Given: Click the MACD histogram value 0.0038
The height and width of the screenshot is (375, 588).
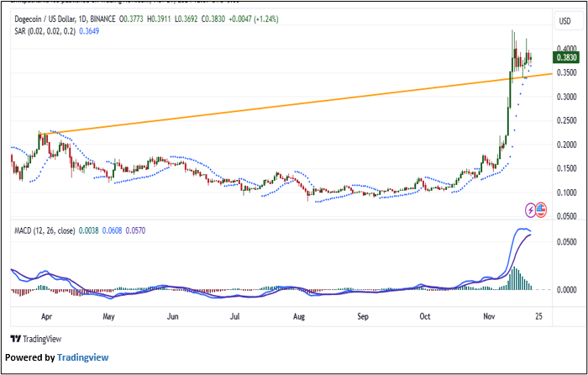Looking at the screenshot, I should coord(89,230).
